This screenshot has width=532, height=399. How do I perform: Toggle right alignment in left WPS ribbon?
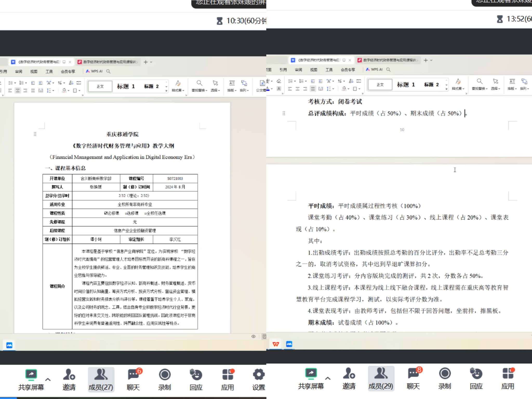tap(25, 90)
